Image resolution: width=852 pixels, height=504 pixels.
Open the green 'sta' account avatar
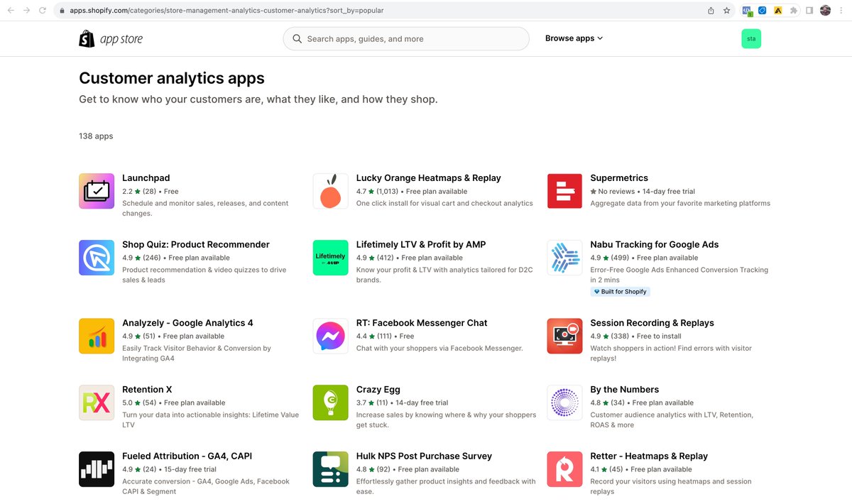point(751,38)
